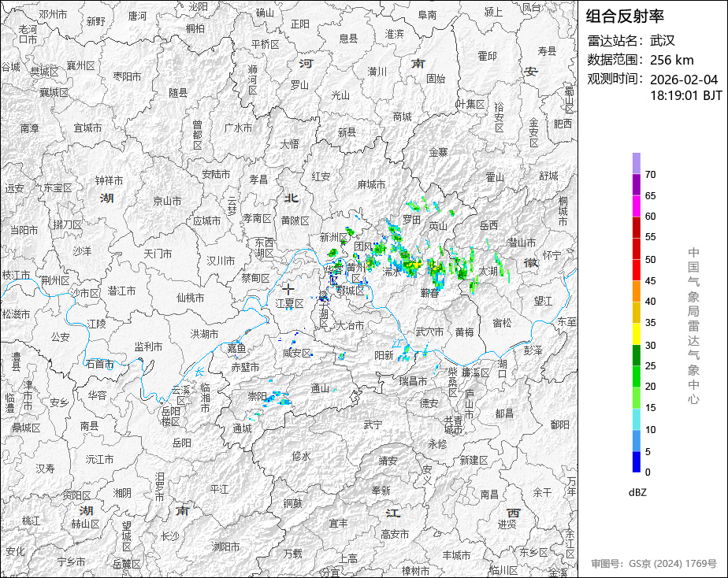Click the 大冶市 map label
Viewport: 728px width, 578px height.
click(x=350, y=326)
